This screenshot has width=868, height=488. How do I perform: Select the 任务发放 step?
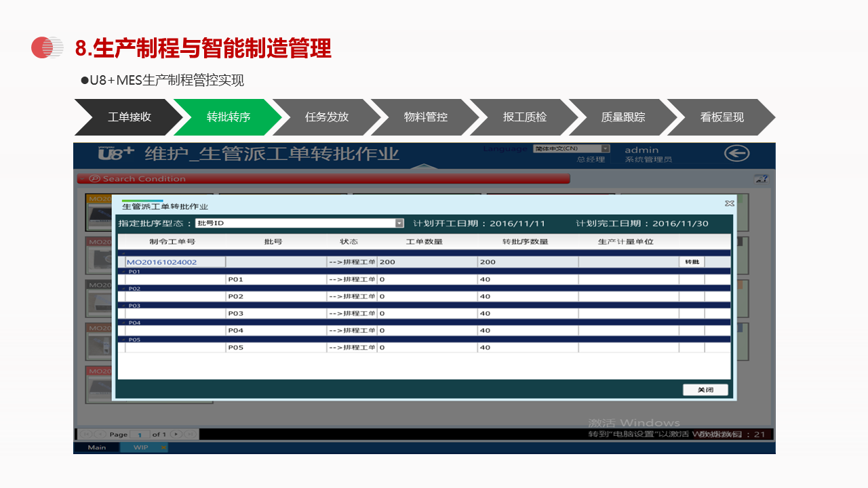click(326, 117)
